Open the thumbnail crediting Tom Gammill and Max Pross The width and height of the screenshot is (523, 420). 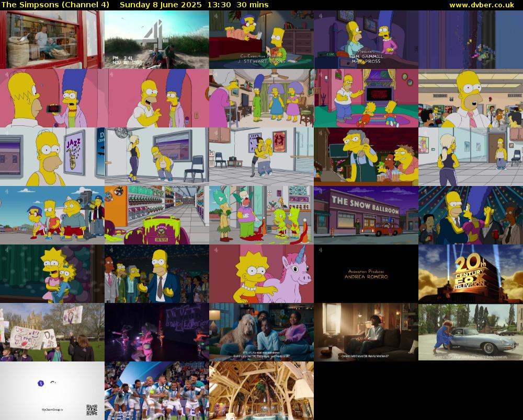pos(366,40)
